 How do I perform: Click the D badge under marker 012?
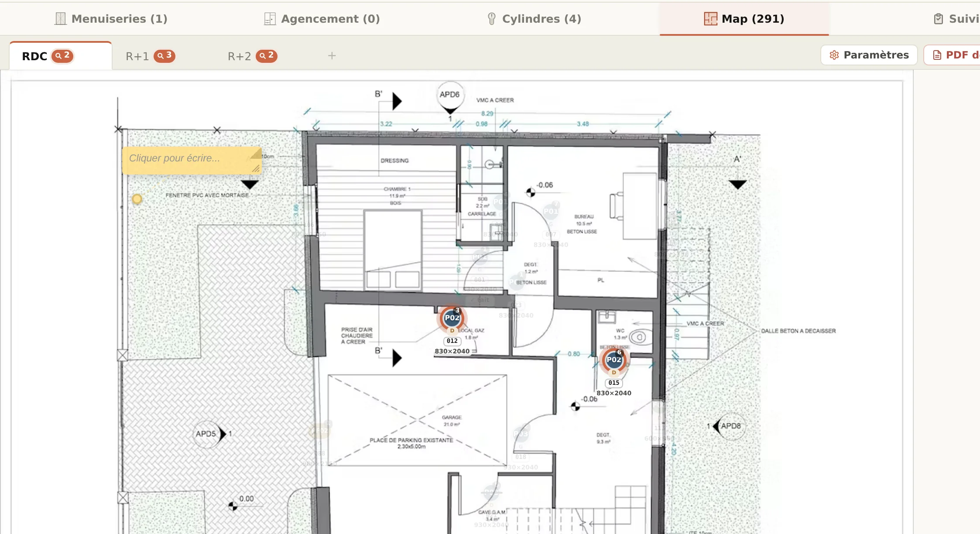pos(452,331)
